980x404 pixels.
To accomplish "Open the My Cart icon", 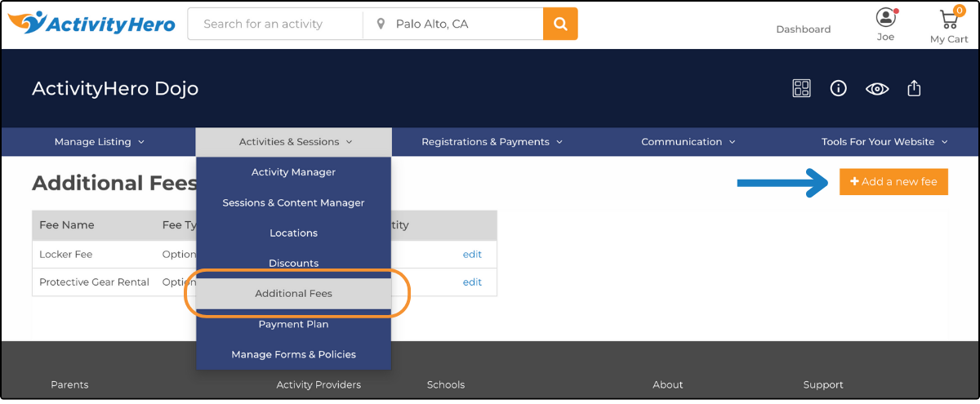I will pyautogui.click(x=949, y=19).
